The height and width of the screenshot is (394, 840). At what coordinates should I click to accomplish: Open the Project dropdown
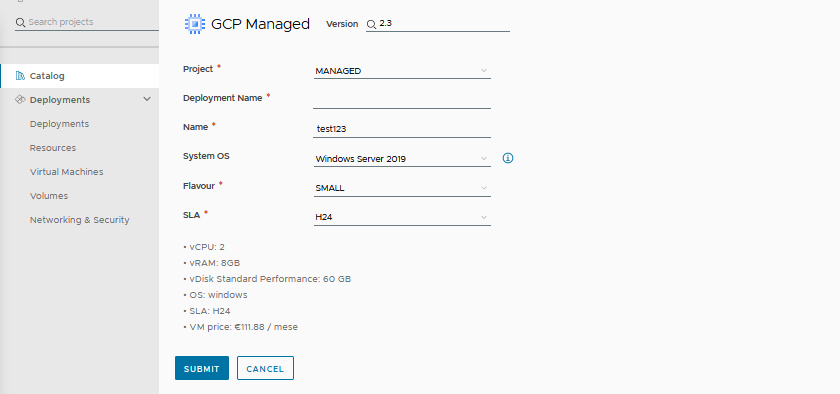point(402,71)
